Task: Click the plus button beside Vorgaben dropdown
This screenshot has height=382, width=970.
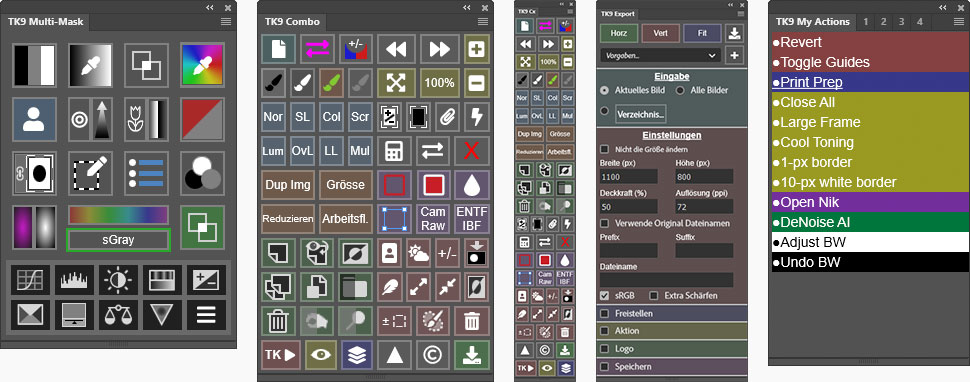Action: click(x=734, y=55)
